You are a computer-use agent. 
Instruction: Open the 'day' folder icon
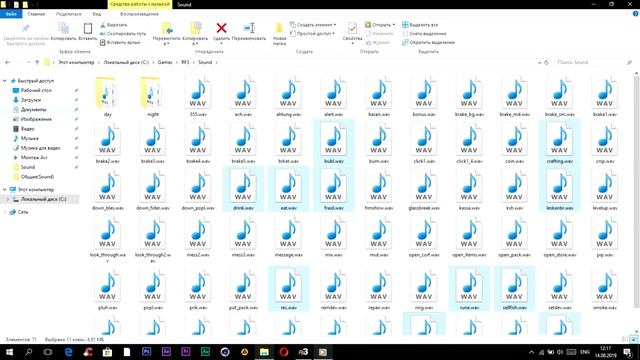[x=107, y=93]
